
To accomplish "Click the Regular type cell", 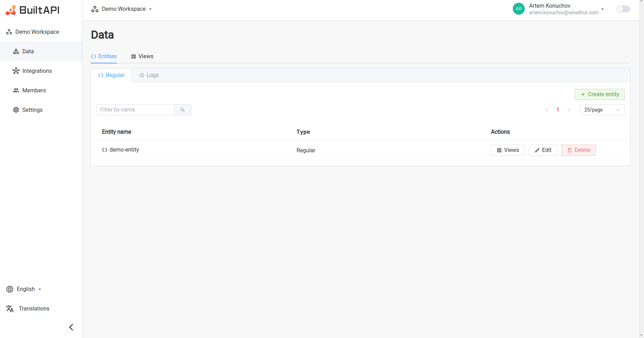I will pyautogui.click(x=306, y=150).
